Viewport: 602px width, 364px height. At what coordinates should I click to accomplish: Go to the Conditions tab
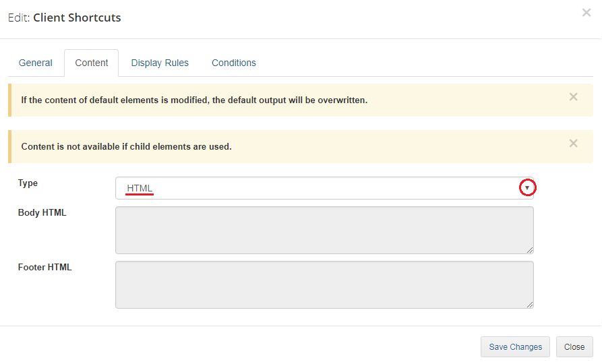point(234,63)
